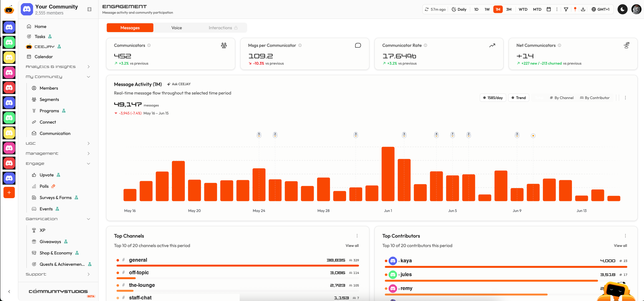Click the off-topic channel progress bar

click(x=126, y=278)
